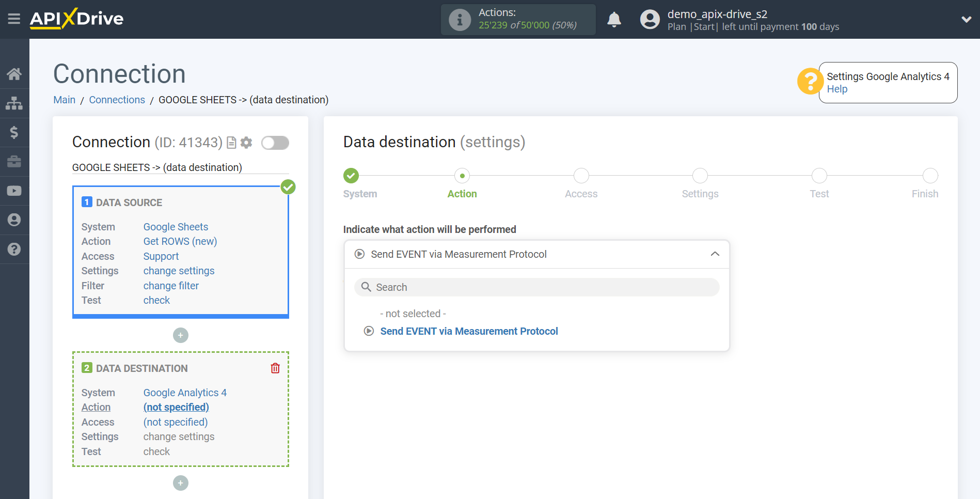Open the YouTube icon in sidebar
Viewport: 980px width, 499px height.
[x=14, y=191]
